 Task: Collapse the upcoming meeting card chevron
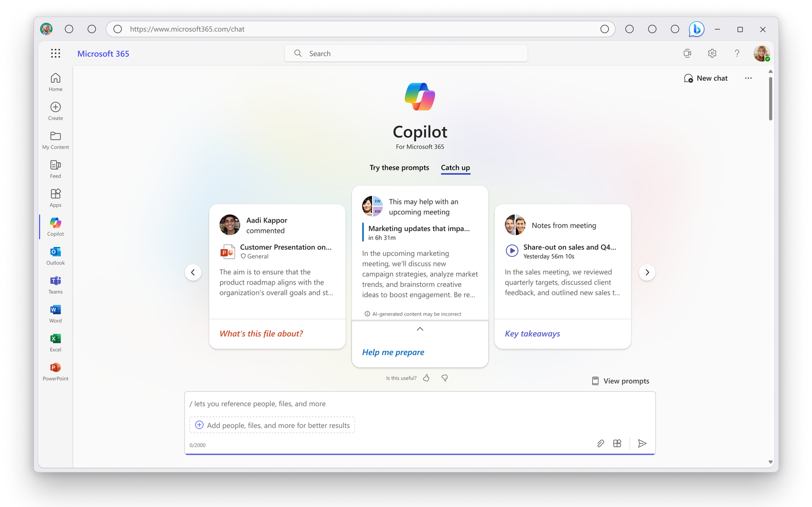pyautogui.click(x=420, y=329)
